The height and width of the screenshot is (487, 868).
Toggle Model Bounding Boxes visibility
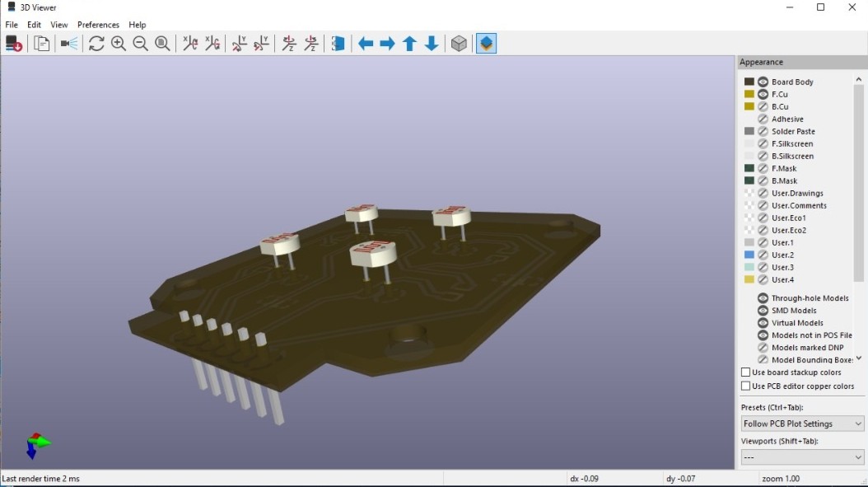tap(763, 359)
